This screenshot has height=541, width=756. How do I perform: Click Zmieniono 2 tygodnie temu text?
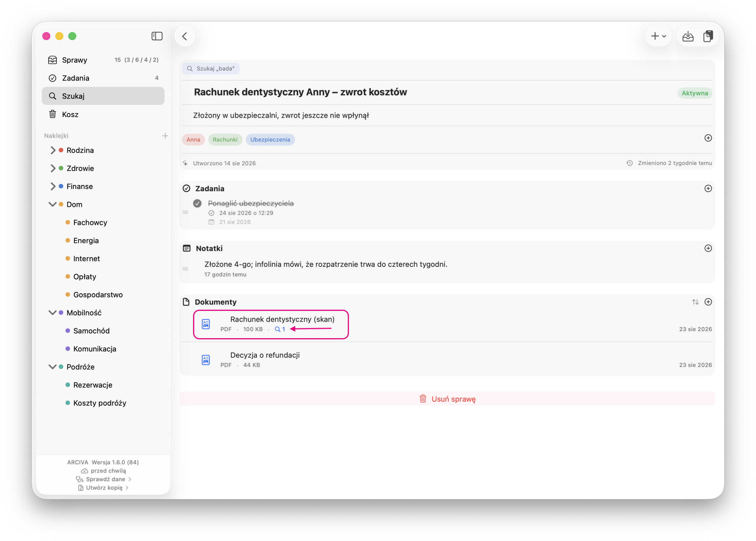click(675, 163)
